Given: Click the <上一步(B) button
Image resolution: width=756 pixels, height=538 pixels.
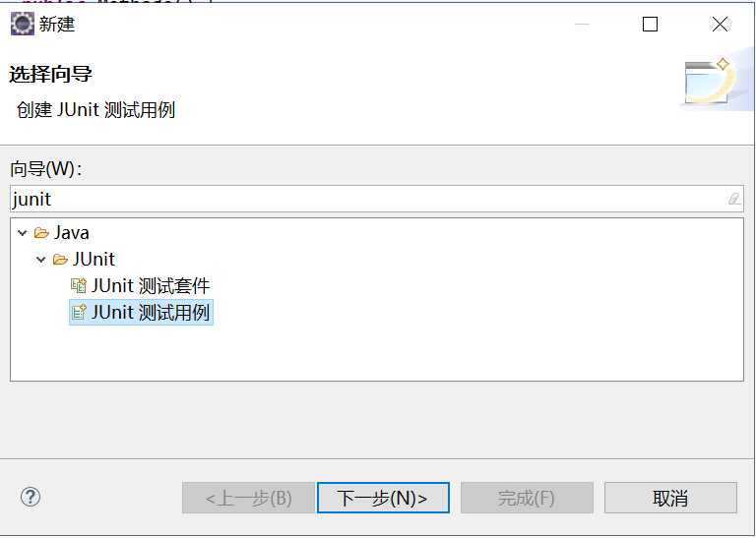Looking at the screenshot, I should click(x=248, y=498).
